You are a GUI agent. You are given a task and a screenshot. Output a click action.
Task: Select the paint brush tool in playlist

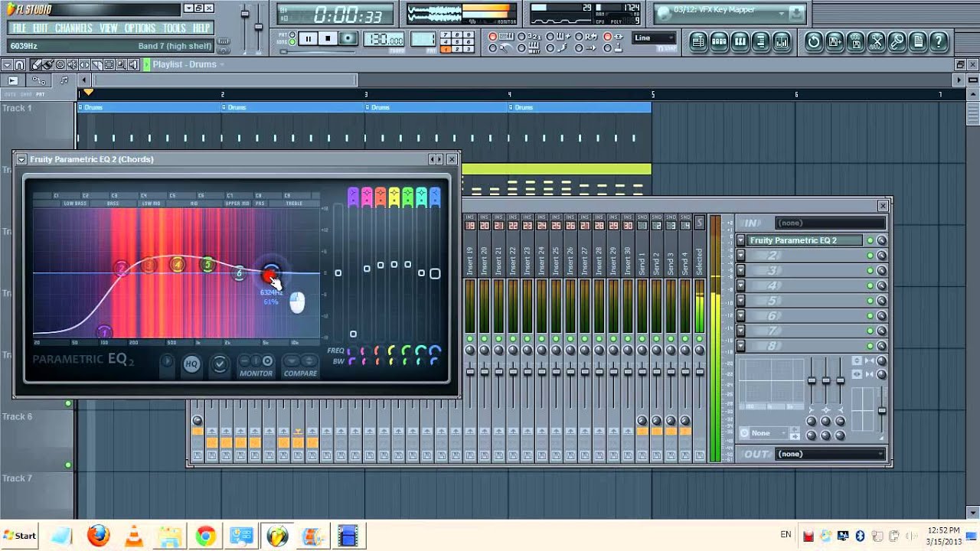click(x=47, y=65)
